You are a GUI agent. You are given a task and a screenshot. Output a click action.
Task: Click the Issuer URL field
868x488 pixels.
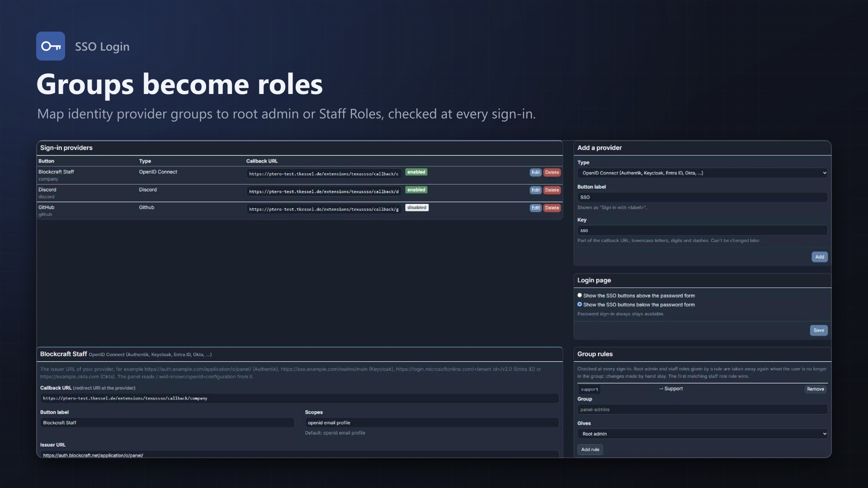tap(299, 455)
